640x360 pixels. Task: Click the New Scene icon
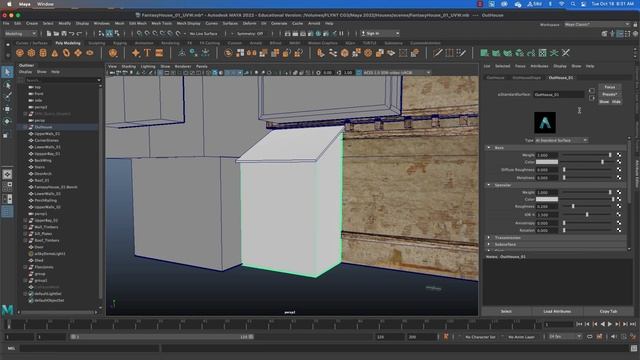pos(49,33)
